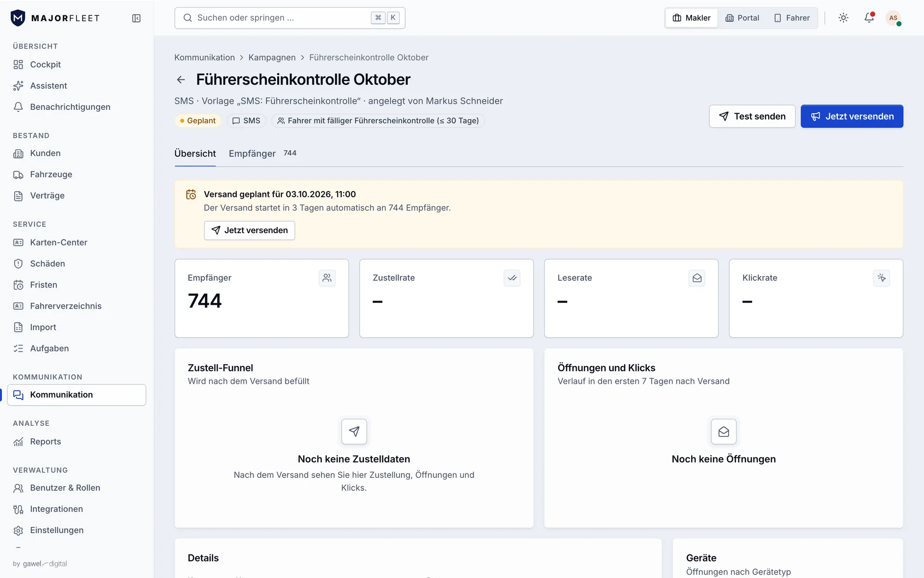Click the double-check icon in the Zustellrate card
This screenshot has width=924, height=578.
coord(512,278)
